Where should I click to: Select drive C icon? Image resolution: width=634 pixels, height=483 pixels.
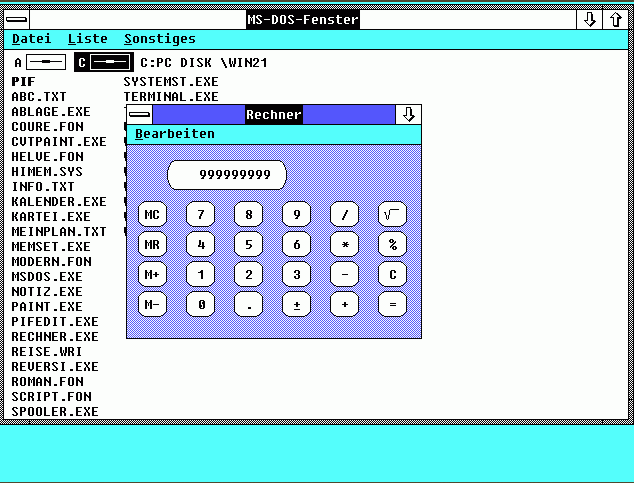(x=104, y=62)
